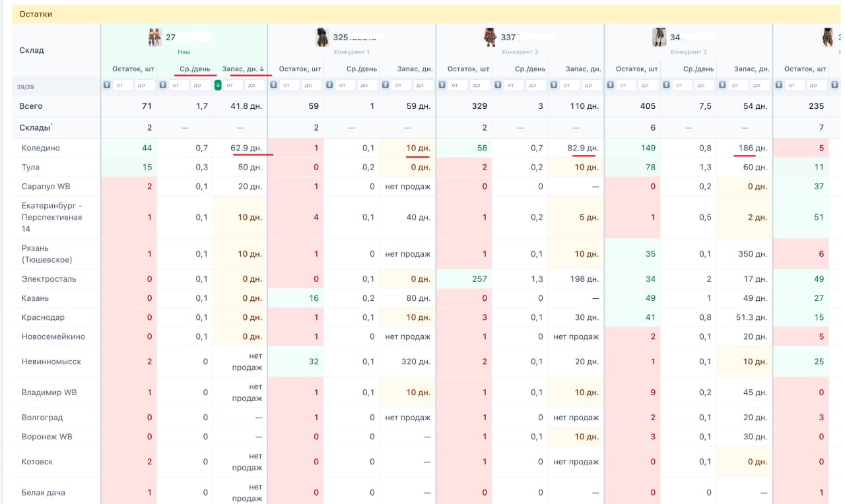This screenshot has width=845, height=504.
Task: Click sort icon under Наш Остаток, шт column
Action: point(107,85)
